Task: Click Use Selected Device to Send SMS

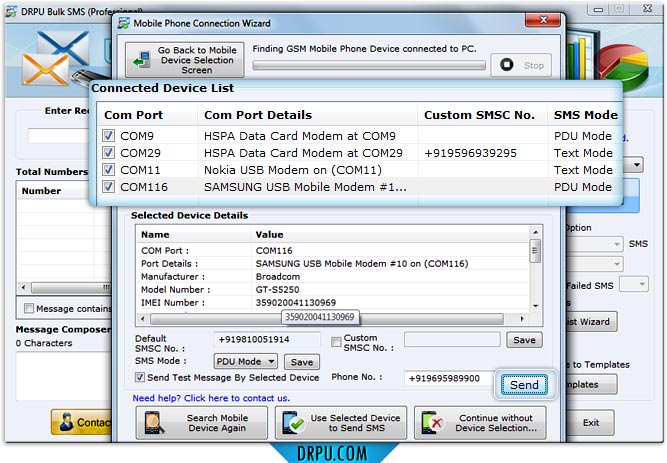Action: (341, 423)
